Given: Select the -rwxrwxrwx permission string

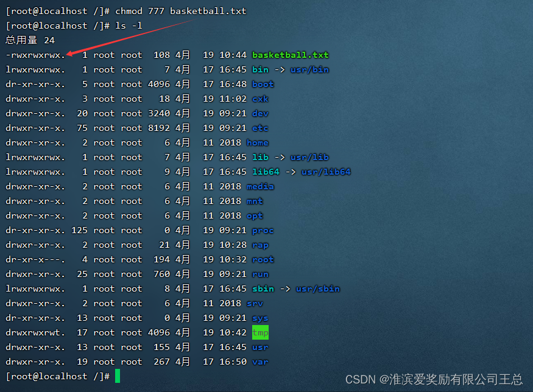Looking at the screenshot, I should (x=35, y=55).
